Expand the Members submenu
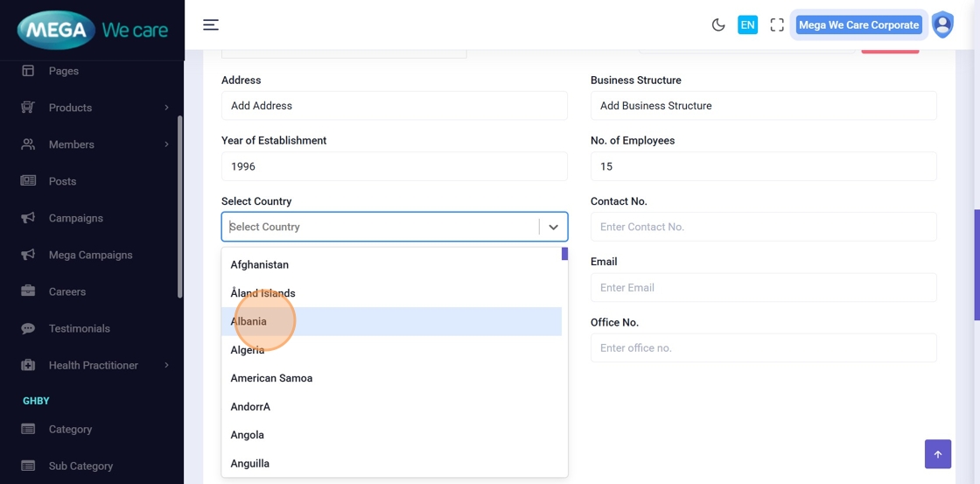The width and height of the screenshot is (980, 484). click(166, 144)
